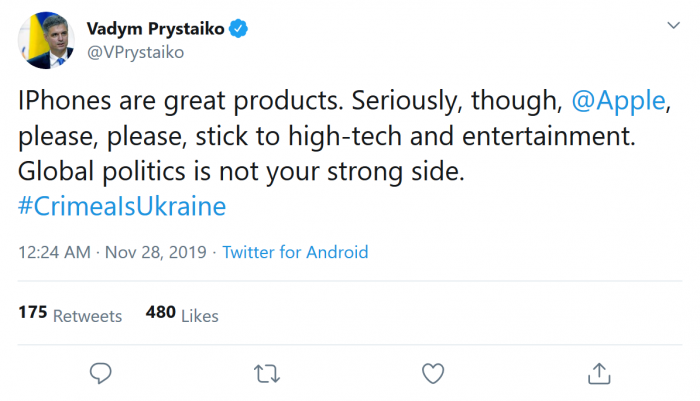Open the Retweets label list
The width and height of the screenshot is (700, 401).
point(87,315)
